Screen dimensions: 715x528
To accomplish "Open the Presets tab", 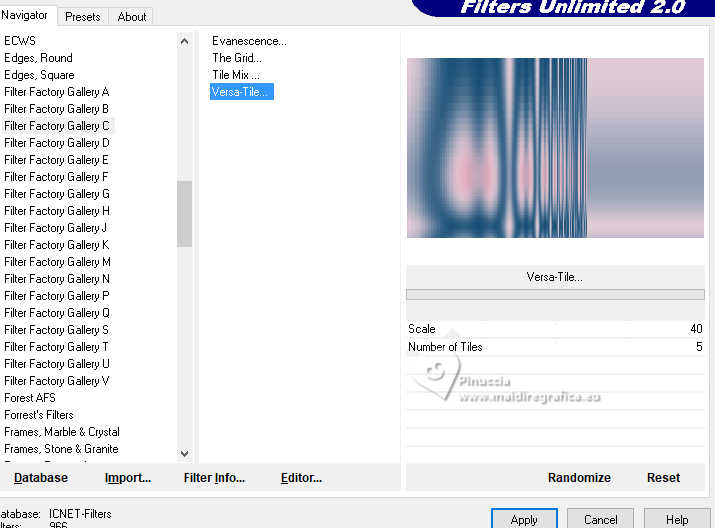I will click(x=83, y=17).
